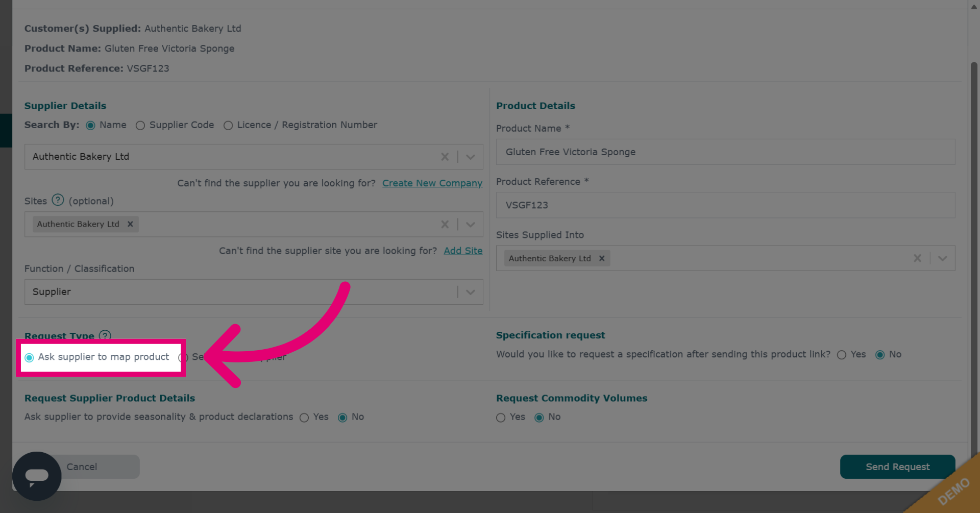Select the Supplier Code radio button
Image resolution: width=980 pixels, height=513 pixels.
140,126
